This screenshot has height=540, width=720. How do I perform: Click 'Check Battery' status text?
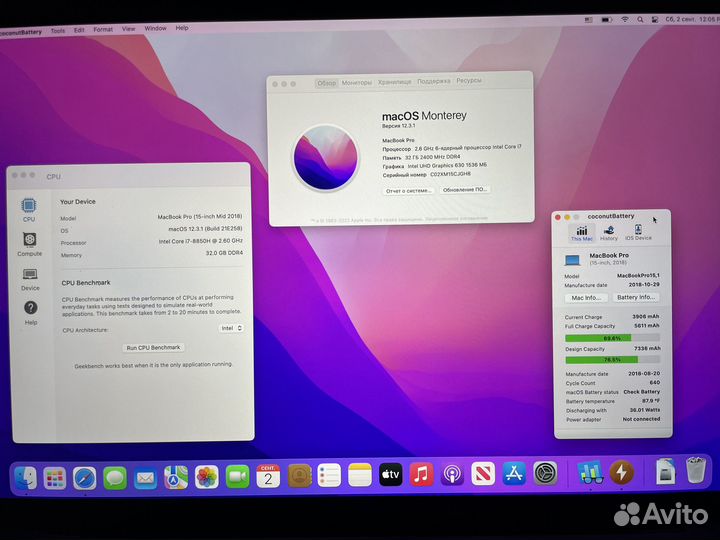(641, 392)
